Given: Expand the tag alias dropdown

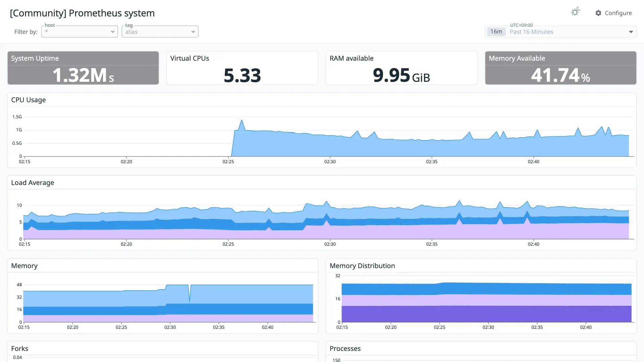Looking at the screenshot, I should pyautogui.click(x=160, y=32).
